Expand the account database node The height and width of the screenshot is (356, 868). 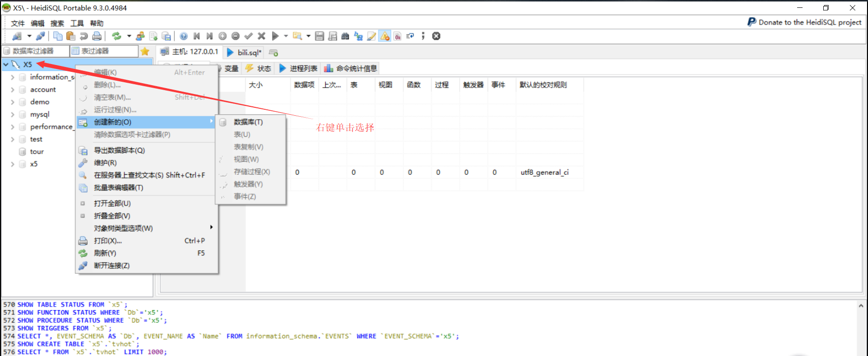pyautogui.click(x=13, y=90)
